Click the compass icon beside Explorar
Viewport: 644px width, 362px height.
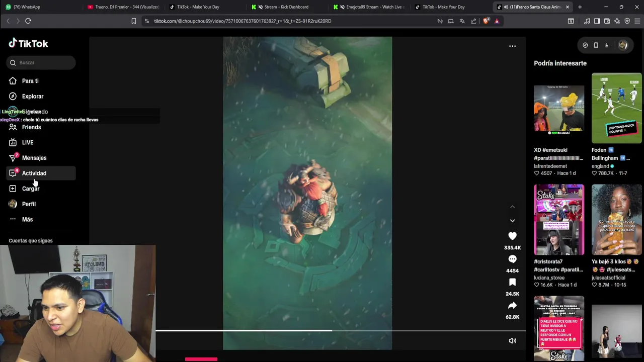(13, 97)
